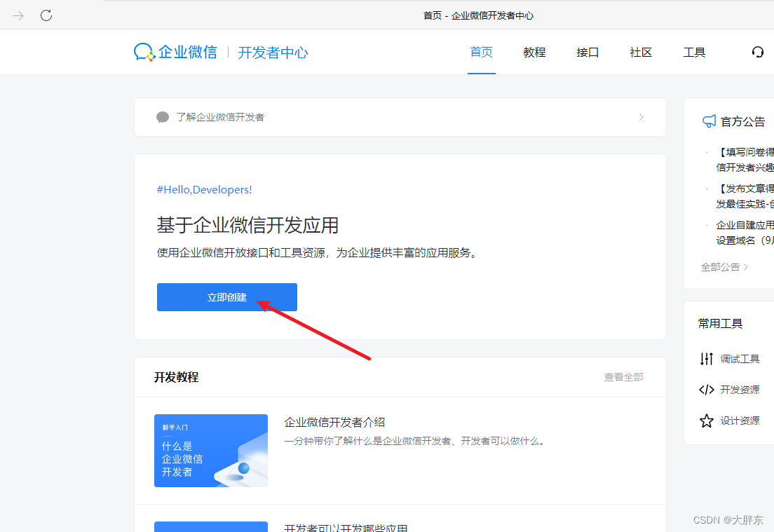
Task: Click the #Hello,Developers! tag
Action: click(204, 189)
